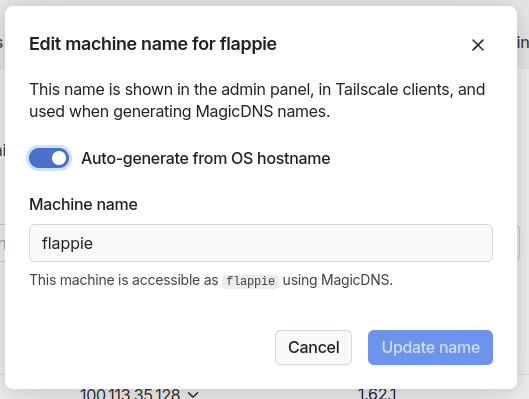Click the Machine name field label

point(83,204)
